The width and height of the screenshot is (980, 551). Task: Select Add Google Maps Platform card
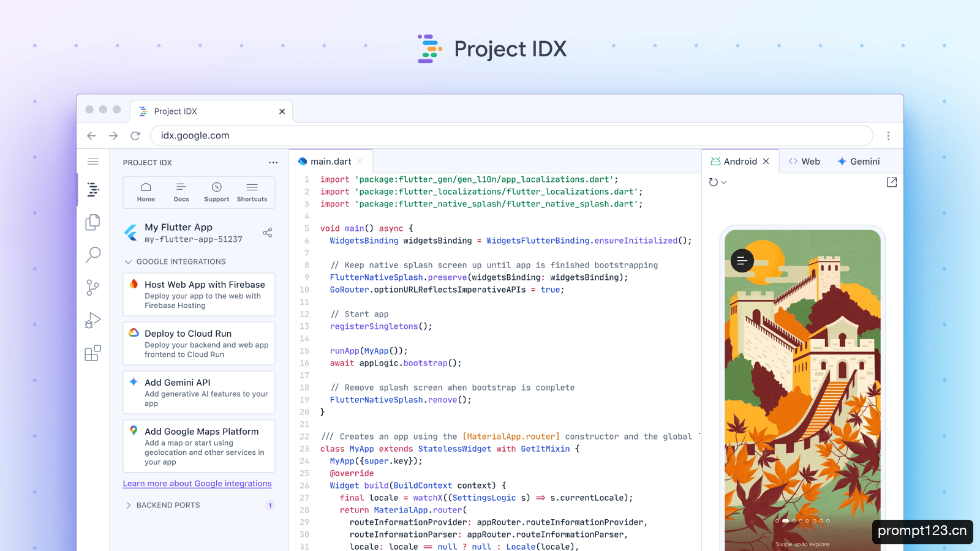(199, 446)
